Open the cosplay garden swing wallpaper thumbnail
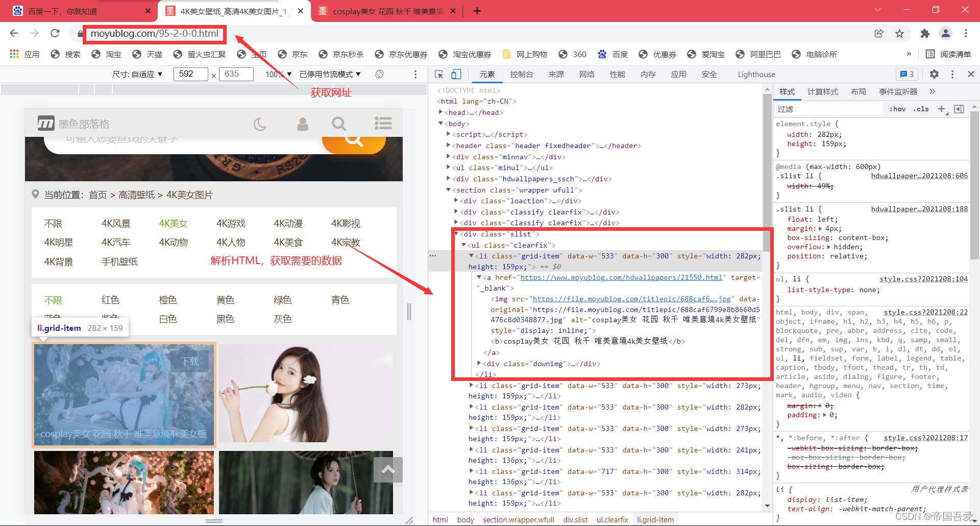 point(124,395)
